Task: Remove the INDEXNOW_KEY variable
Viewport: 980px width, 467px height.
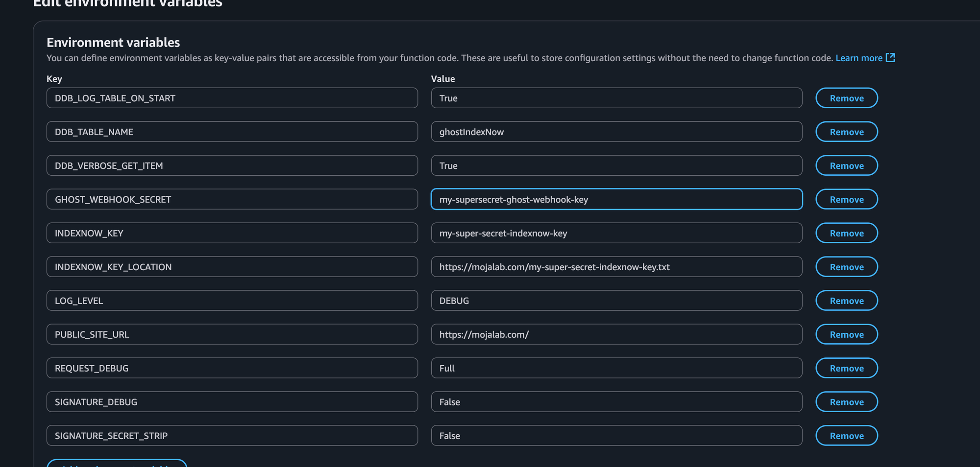Action: pos(846,233)
